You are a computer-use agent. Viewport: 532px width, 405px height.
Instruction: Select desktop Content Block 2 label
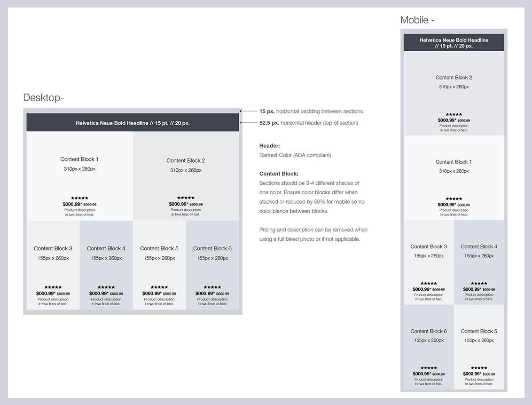(x=186, y=160)
